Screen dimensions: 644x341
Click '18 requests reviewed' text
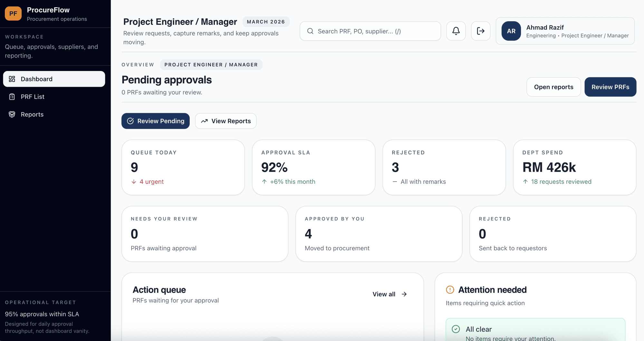pyautogui.click(x=561, y=182)
